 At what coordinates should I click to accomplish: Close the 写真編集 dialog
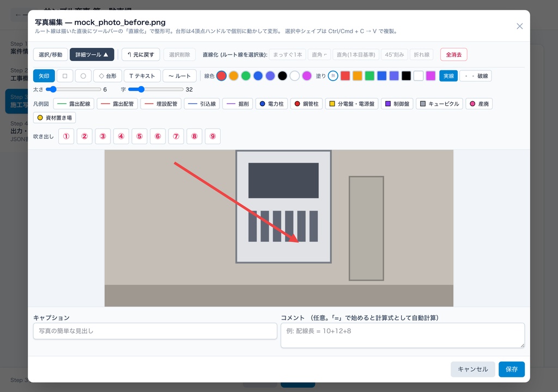click(x=519, y=26)
